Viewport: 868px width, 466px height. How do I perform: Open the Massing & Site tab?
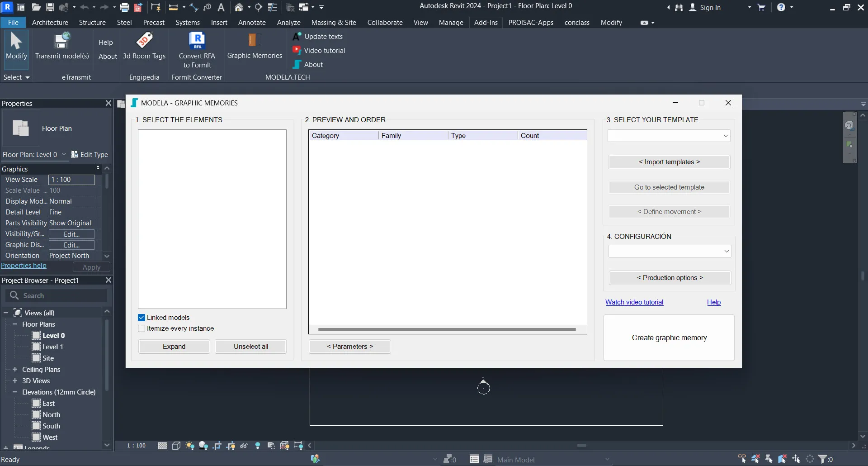tap(334, 23)
